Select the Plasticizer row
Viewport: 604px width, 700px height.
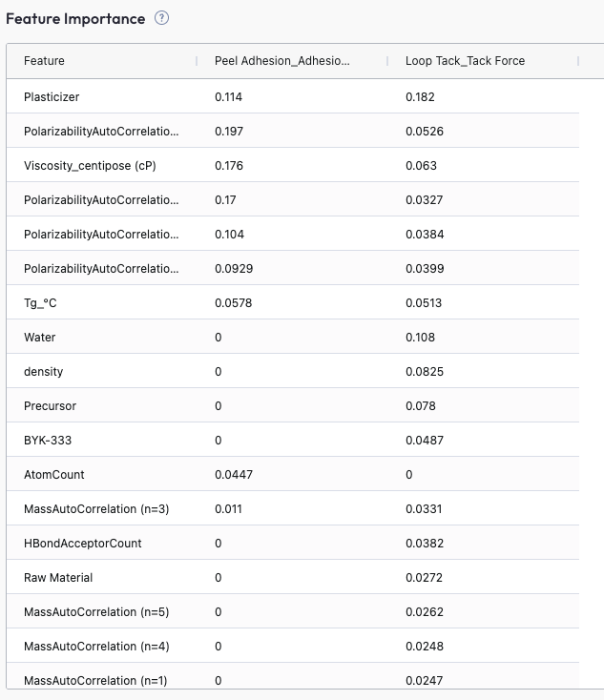pos(293,97)
